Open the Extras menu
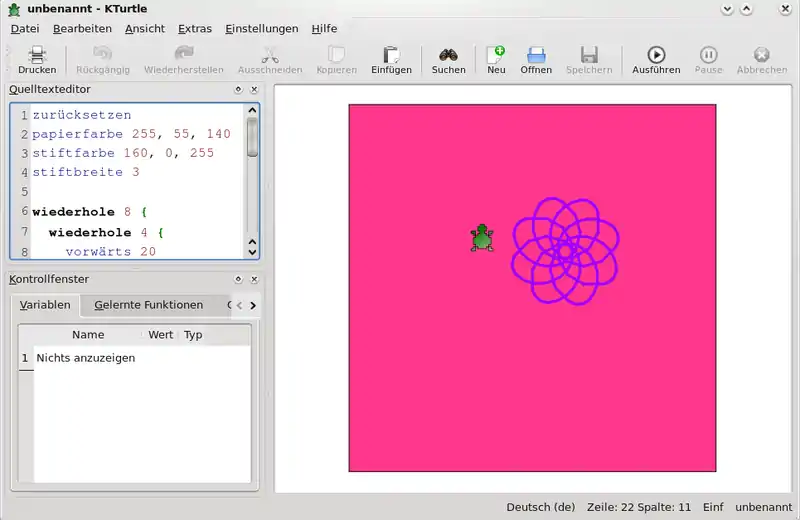The height and width of the screenshot is (520, 800). [195, 29]
